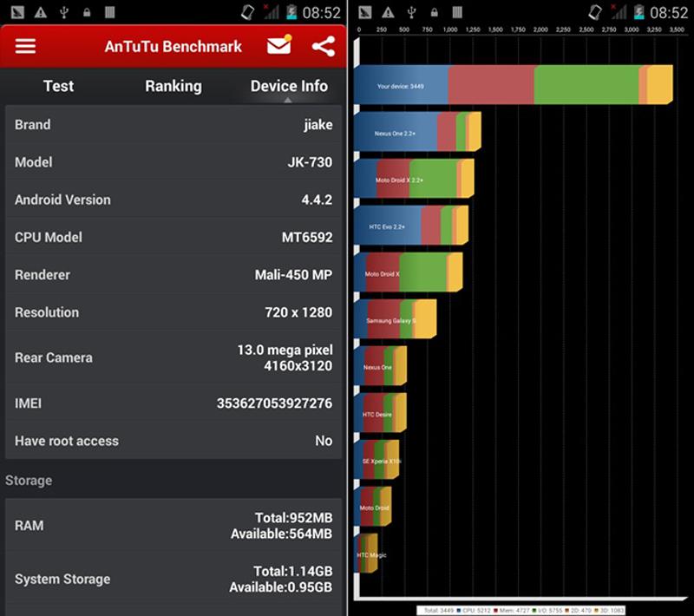Open the AnTuTu hamburger menu
This screenshot has width=694, height=616.
click(x=25, y=46)
